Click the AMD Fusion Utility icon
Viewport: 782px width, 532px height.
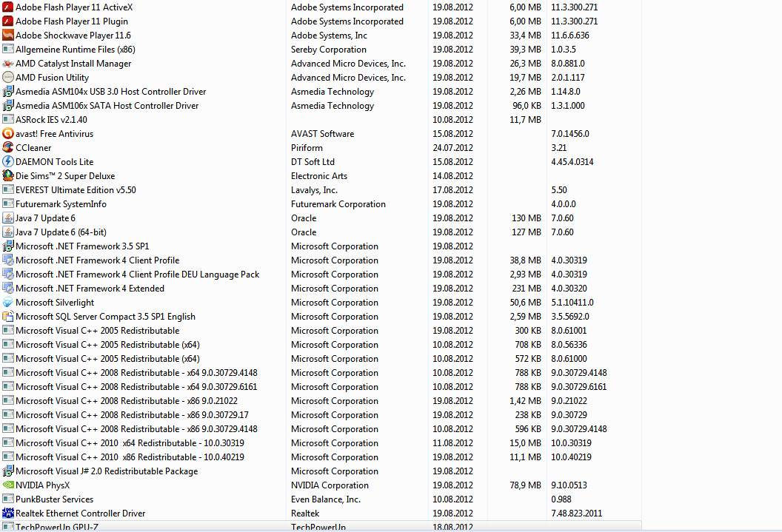(7, 77)
